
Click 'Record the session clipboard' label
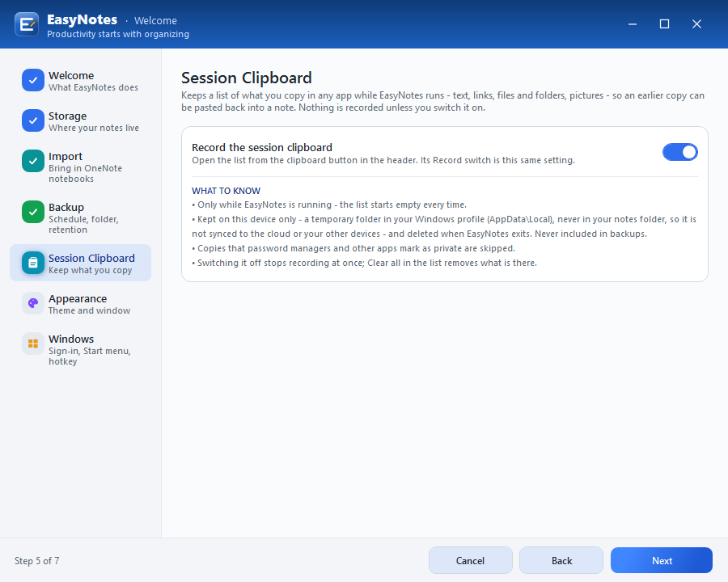click(x=262, y=148)
